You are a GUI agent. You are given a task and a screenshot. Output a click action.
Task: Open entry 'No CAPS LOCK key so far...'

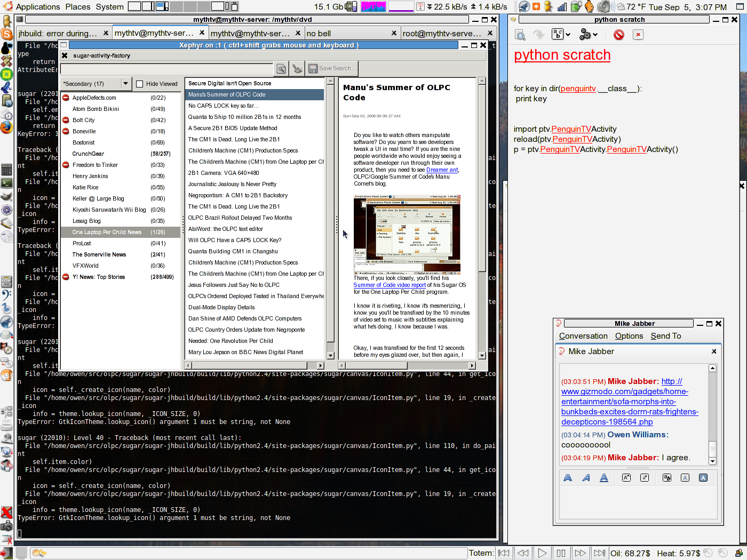[255, 106]
